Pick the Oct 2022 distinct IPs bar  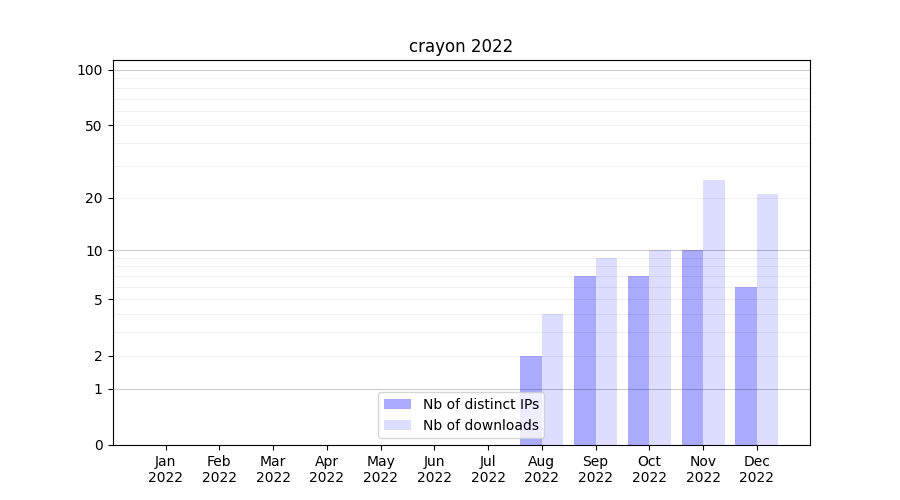point(638,360)
